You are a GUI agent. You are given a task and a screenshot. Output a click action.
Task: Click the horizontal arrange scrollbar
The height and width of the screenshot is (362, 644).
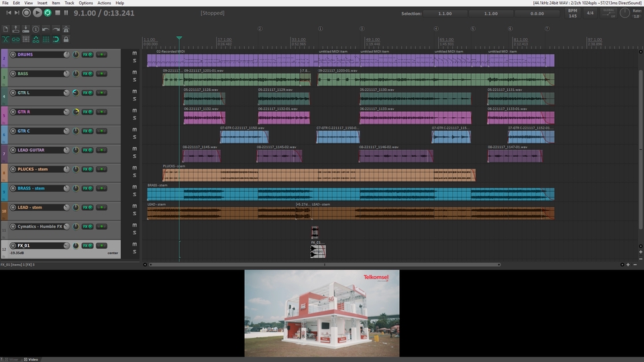tap(325, 265)
